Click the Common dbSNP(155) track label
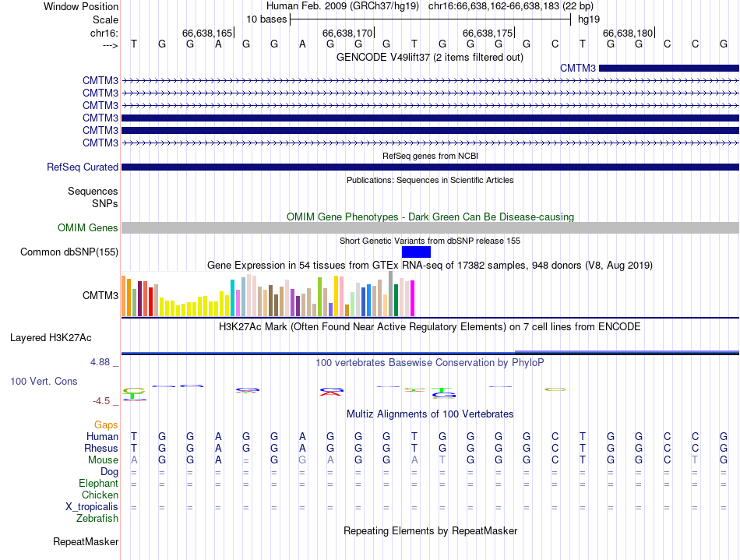The image size is (740, 560). coord(69,252)
